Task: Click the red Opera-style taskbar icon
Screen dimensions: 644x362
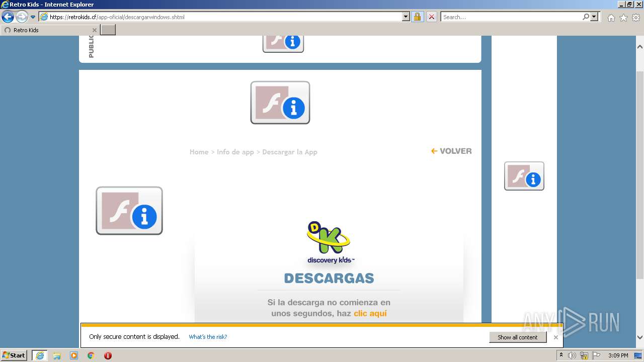Action: pos(108,355)
